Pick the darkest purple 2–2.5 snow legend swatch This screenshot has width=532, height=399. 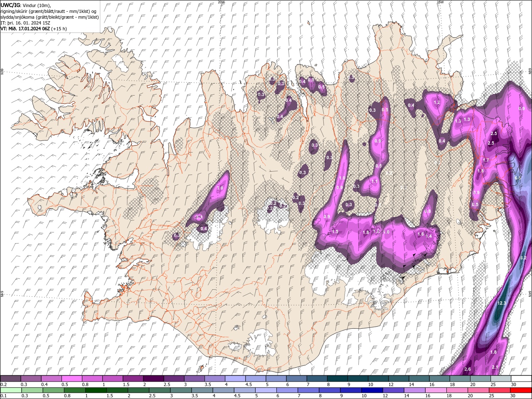154,379
